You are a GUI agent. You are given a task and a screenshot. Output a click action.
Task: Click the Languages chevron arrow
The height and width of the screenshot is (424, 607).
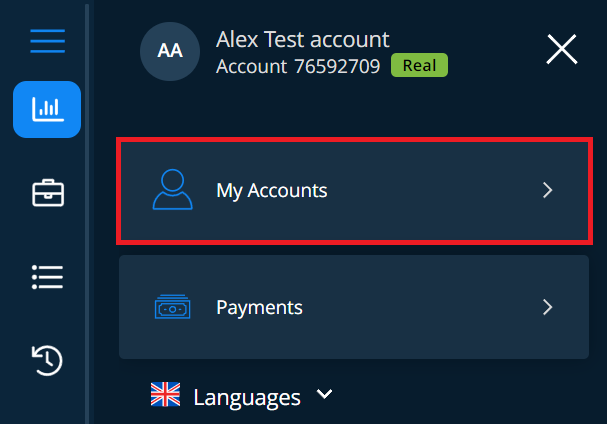(x=324, y=394)
